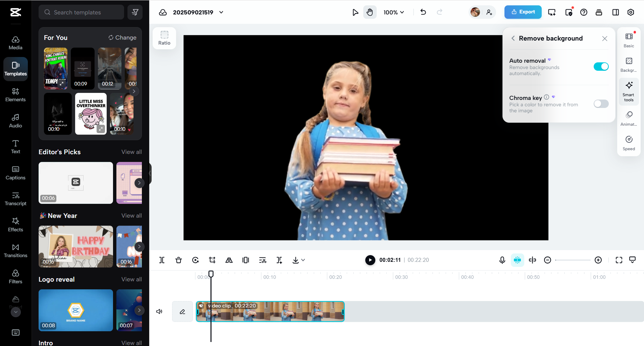Close the Remove background panel

pos(604,39)
